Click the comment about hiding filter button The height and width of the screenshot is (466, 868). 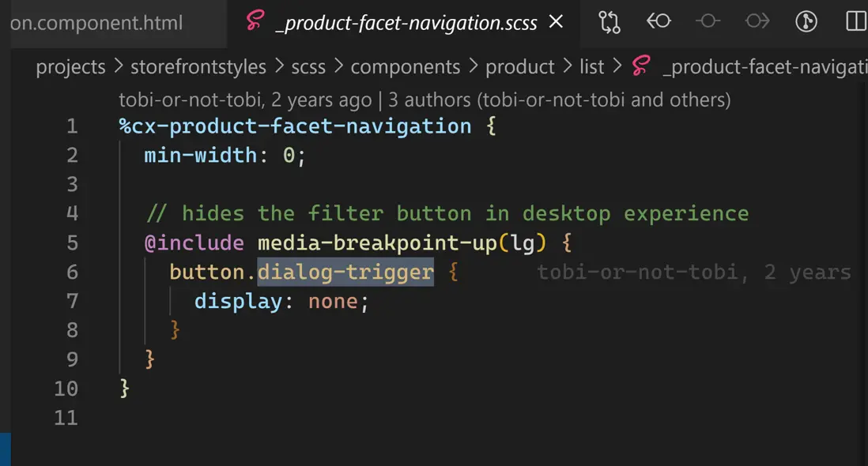tap(447, 214)
